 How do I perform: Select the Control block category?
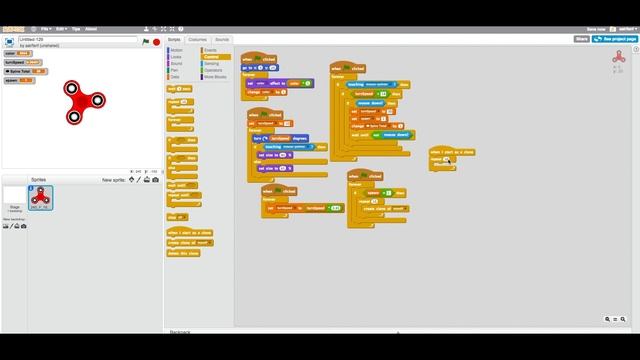click(216, 57)
